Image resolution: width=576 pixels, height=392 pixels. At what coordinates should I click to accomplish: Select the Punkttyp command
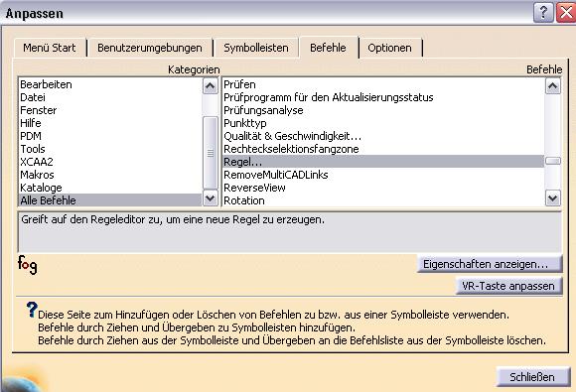pyautogui.click(x=383, y=123)
